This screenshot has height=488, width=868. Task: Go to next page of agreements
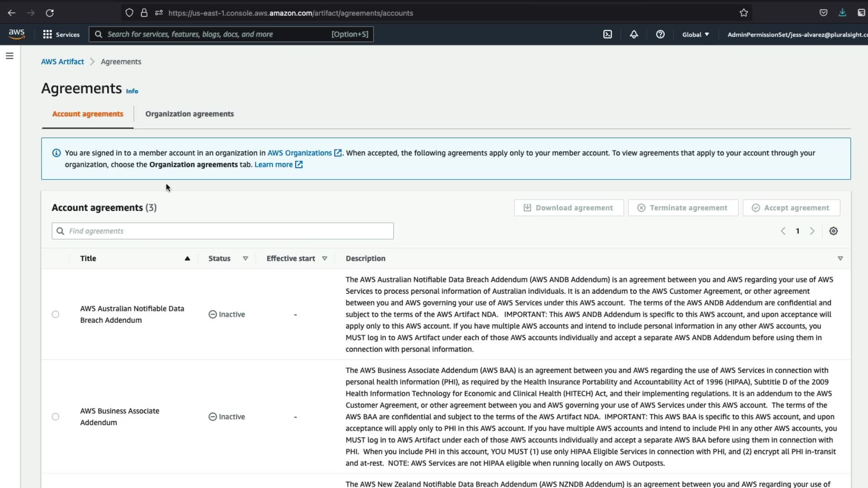[x=812, y=231]
